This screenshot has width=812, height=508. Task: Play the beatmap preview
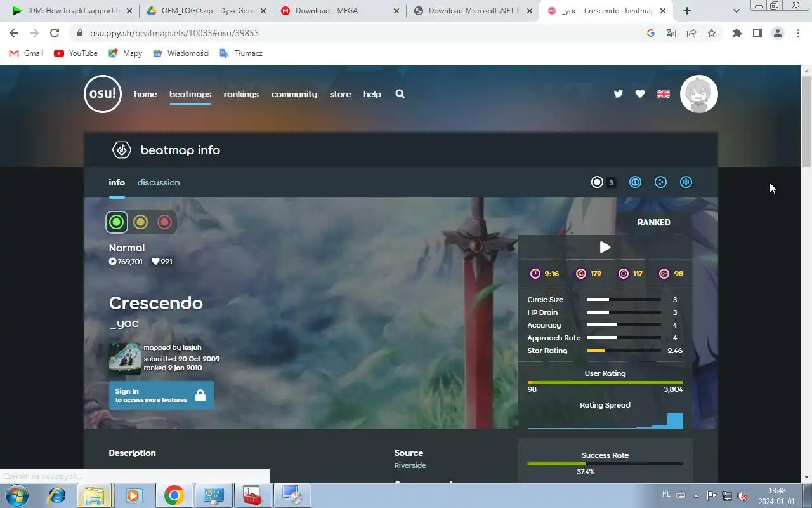pyautogui.click(x=605, y=247)
